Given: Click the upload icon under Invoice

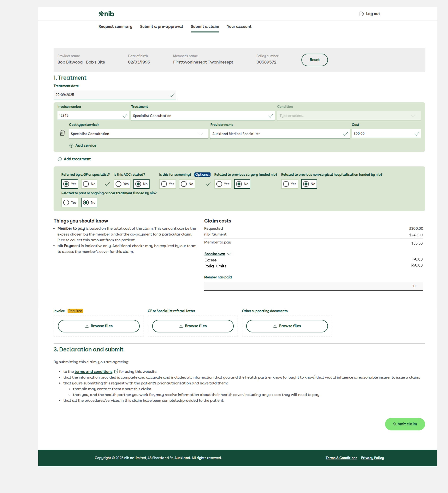Looking at the screenshot, I should (87, 326).
